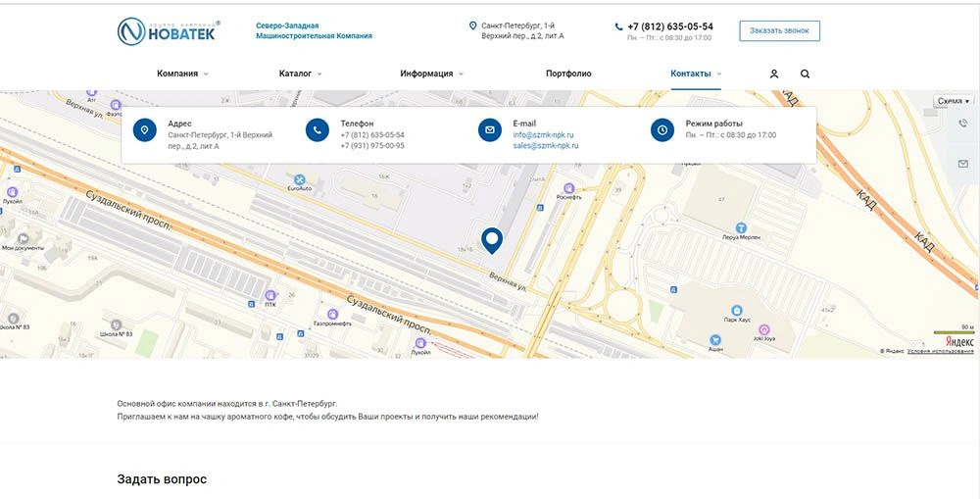Viewport: 980px width, 499px height.
Task: Open the Контакты menu item
Action: pos(695,74)
